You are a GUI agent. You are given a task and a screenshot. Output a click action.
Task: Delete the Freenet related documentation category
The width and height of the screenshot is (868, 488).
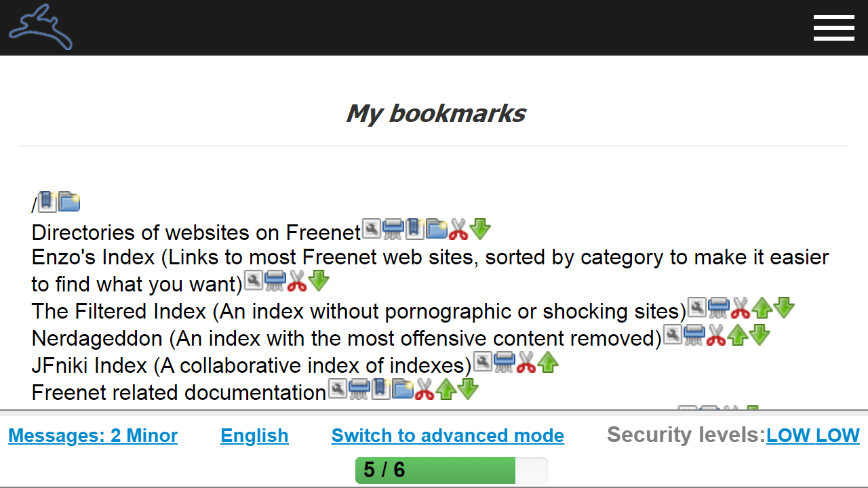(x=359, y=388)
